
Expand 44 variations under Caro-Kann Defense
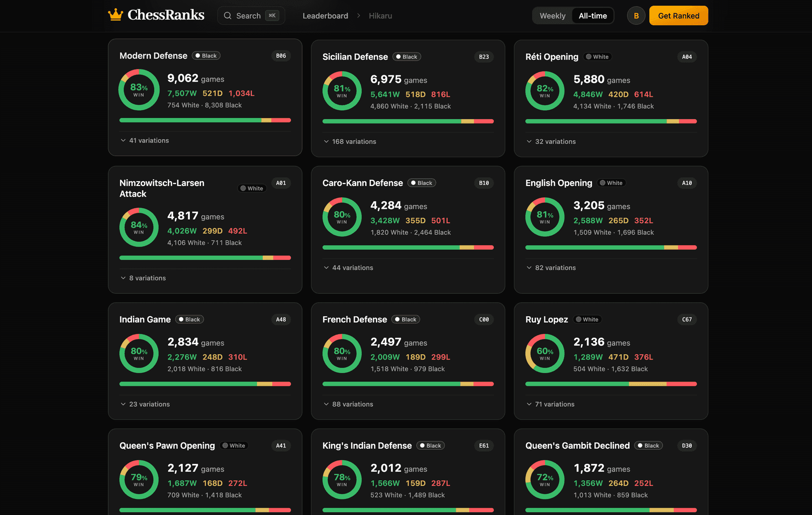[x=348, y=268]
